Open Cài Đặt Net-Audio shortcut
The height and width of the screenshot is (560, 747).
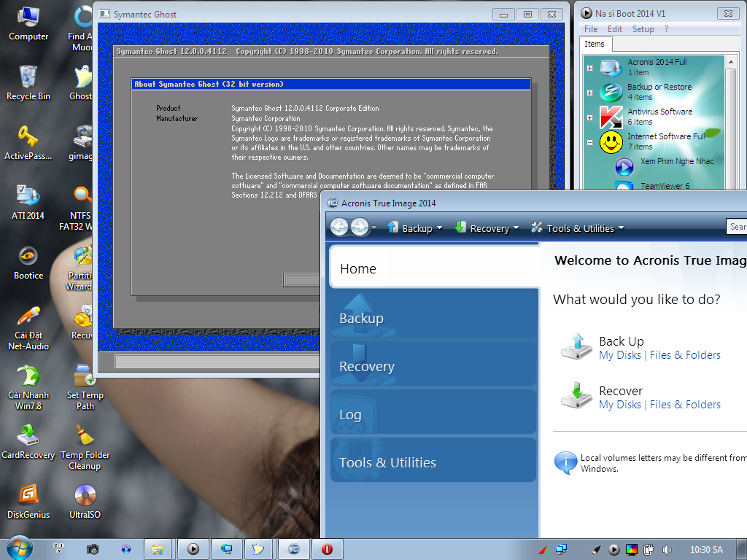[28, 327]
